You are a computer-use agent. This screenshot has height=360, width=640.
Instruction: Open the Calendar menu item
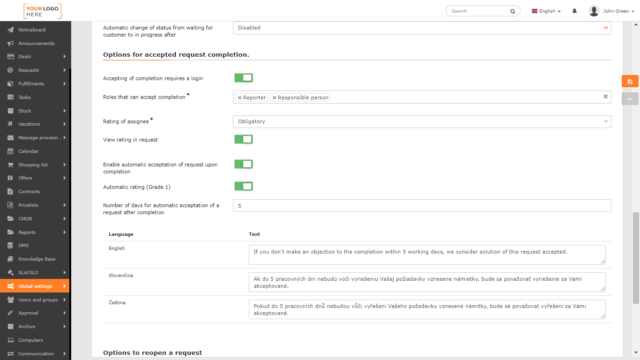tap(35, 151)
